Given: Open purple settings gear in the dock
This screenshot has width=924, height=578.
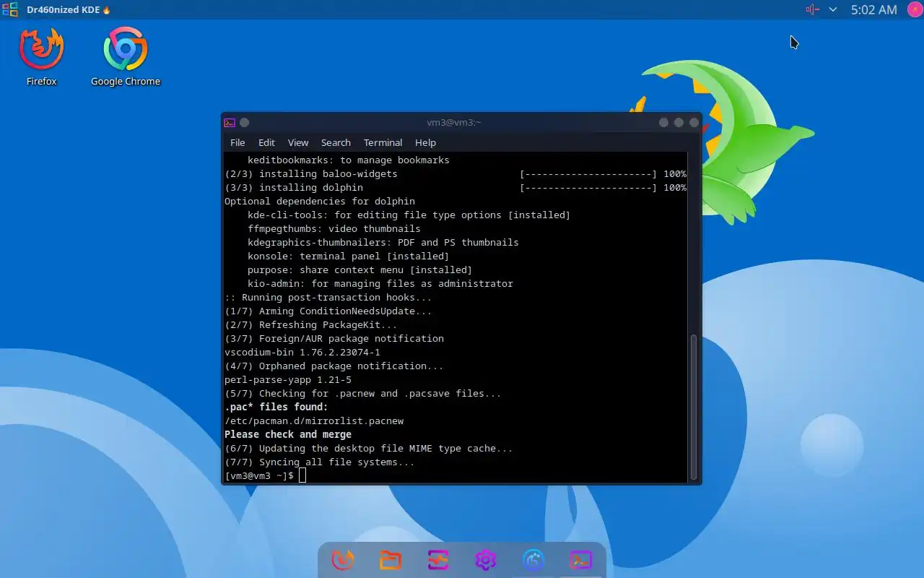Looking at the screenshot, I should click(x=486, y=560).
